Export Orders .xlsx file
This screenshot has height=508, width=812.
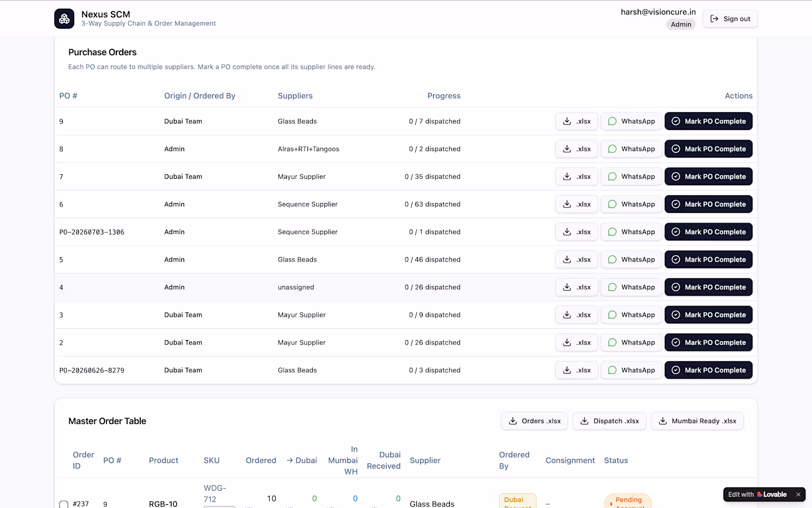[x=534, y=421]
